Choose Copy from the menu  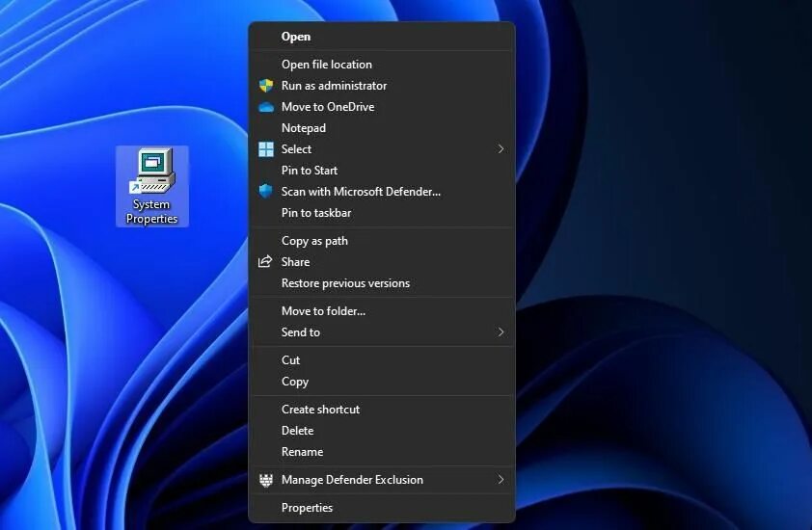[x=382, y=382]
